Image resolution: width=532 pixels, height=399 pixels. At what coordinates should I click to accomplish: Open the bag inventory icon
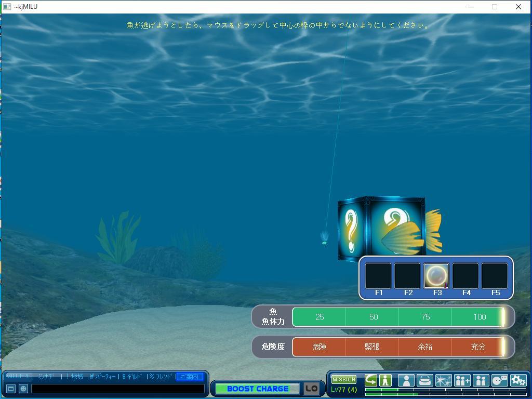(425, 380)
